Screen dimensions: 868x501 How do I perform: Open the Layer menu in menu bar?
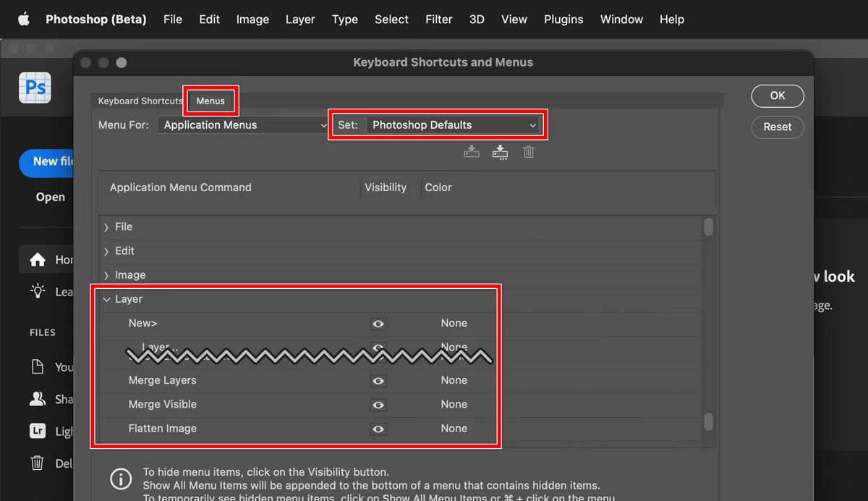tap(300, 20)
